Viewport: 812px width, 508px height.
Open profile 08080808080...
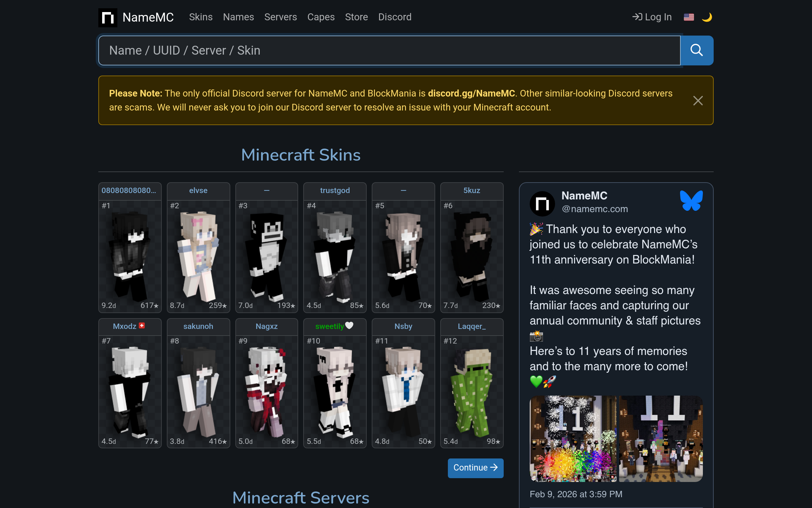pyautogui.click(x=129, y=190)
